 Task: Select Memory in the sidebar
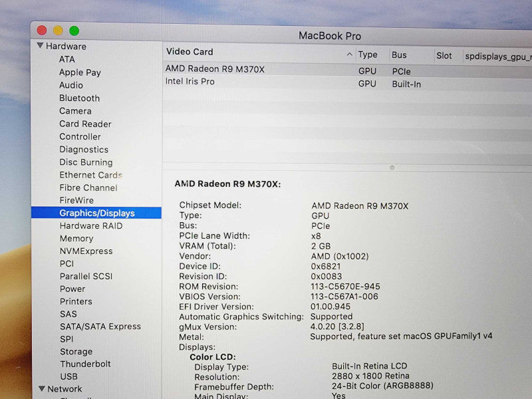76,239
